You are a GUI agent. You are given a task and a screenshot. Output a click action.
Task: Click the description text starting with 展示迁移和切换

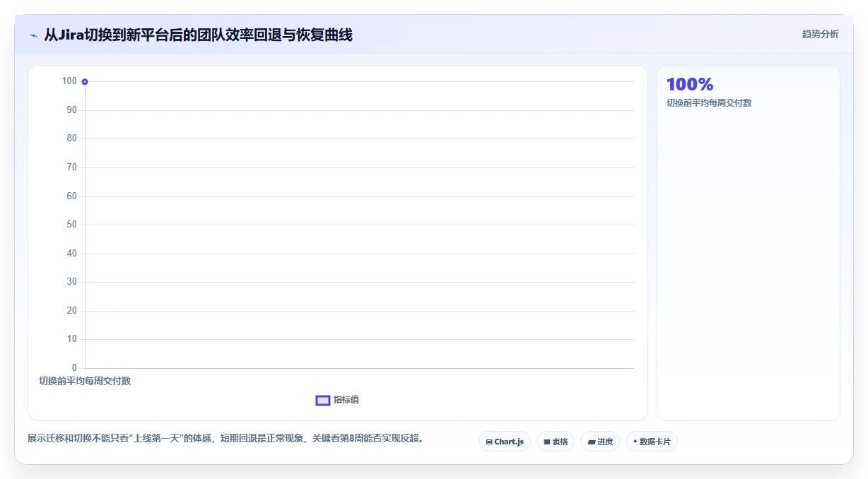coord(226,439)
